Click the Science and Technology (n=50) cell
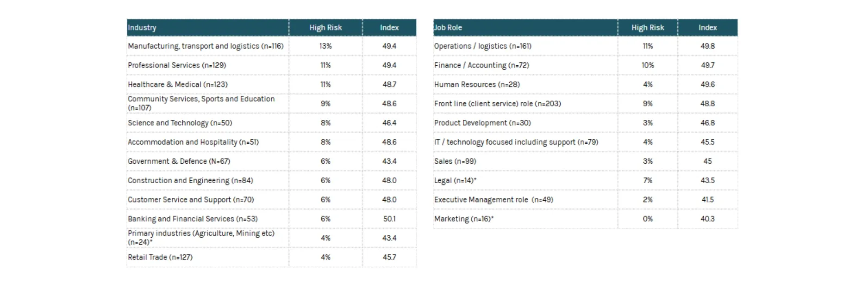The height and width of the screenshot is (289, 868). (180, 123)
